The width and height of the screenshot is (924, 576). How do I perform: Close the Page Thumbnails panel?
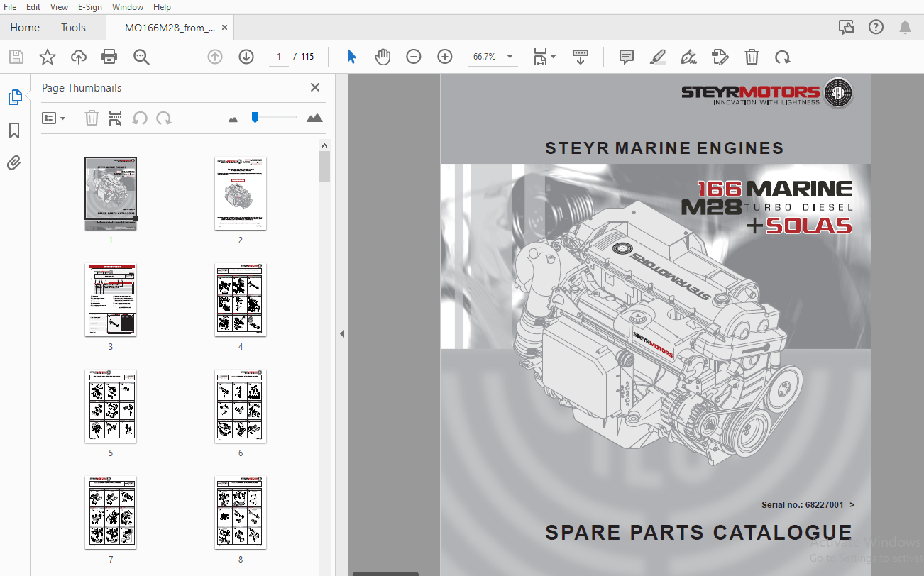click(315, 87)
